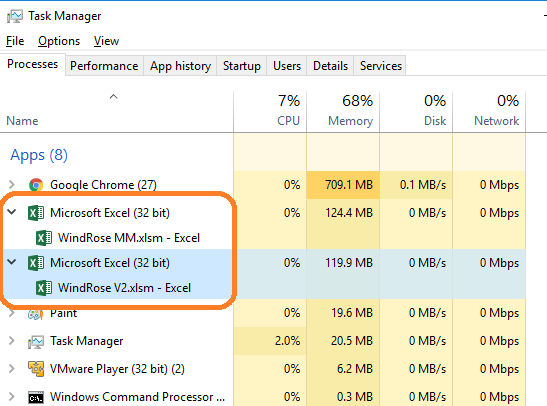Click the WindRose V2.xlsm Excel icon
Viewport: 547px width, 406px height.
tap(44, 288)
